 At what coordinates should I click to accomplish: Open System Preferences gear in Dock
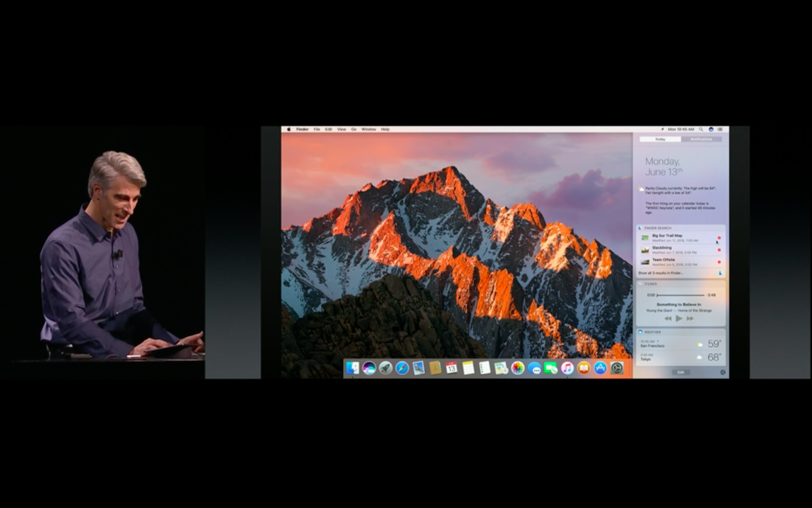point(617,369)
